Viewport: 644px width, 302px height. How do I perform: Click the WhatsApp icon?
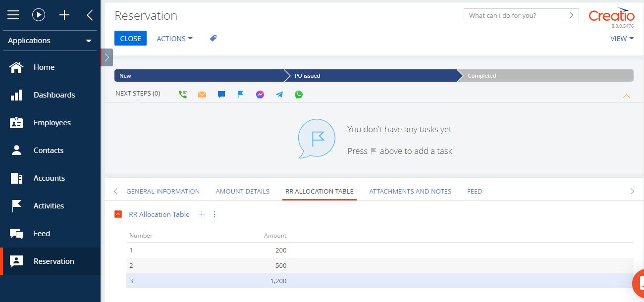tap(299, 95)
